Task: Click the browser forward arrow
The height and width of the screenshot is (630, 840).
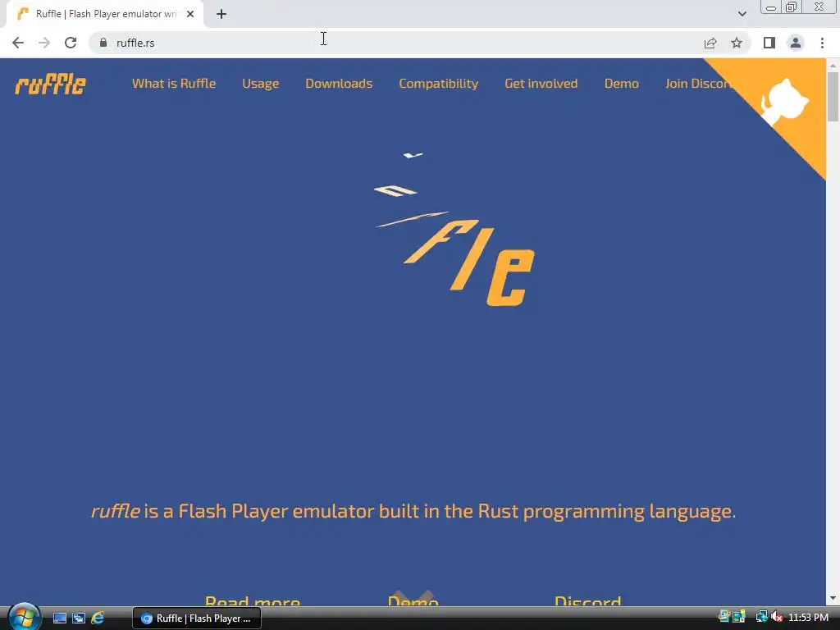Action: [x=44, y=43]
